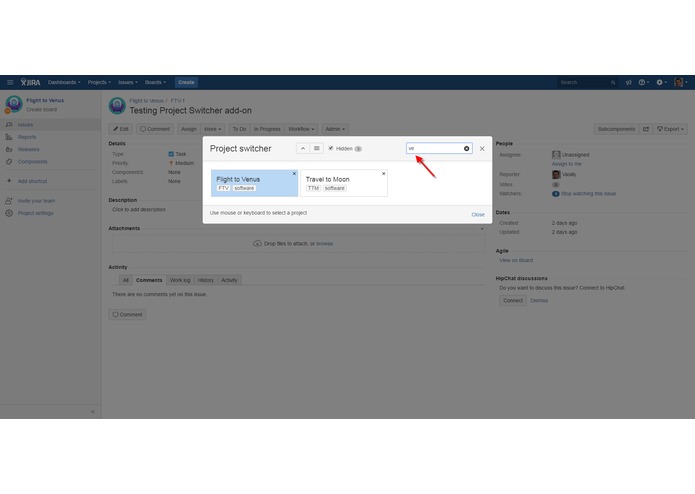Click the Close link in dialog
This screenshot has height=494, width=695.
tap(478, 214)
